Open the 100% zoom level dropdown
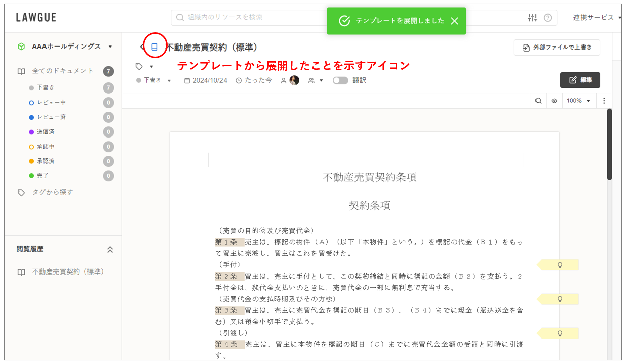The width and height of the screenshot is (625, 364). (x=578, y=101)
